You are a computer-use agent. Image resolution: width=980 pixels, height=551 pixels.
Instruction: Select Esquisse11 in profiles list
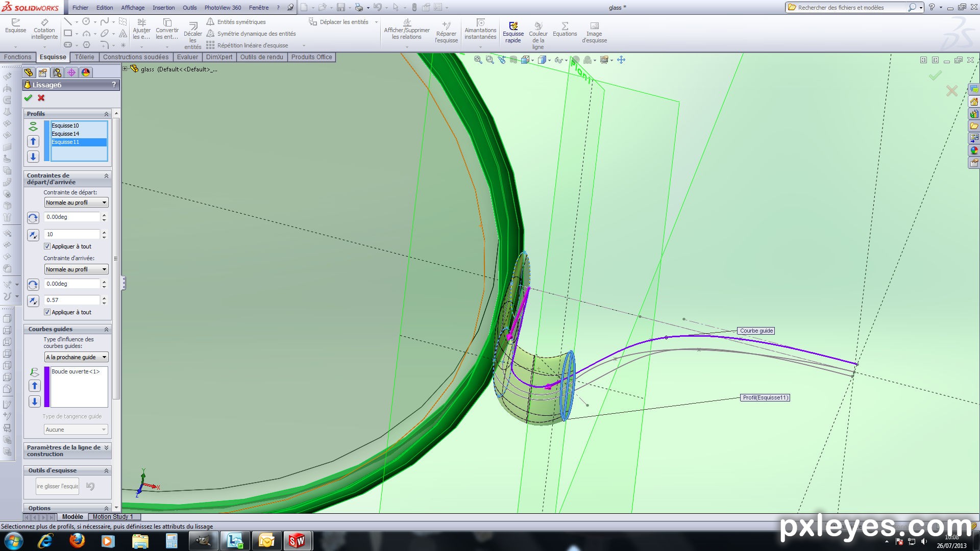coord(78,142)
